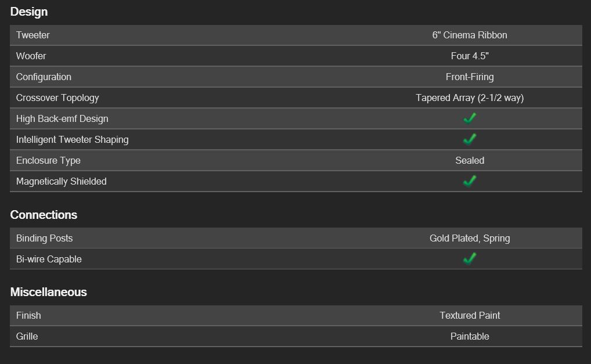The height and width of the screenshot is (364, 591).
Task: Select the Miscellaneous section heading
Action: 49,292
